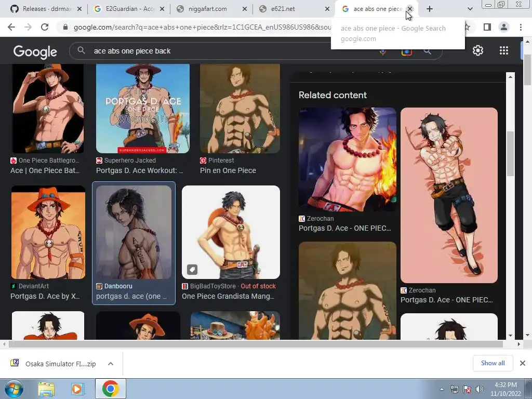Open Danbooru portgas d. ace result link
This screenshot has height=399, width=532.
(131, 296)
